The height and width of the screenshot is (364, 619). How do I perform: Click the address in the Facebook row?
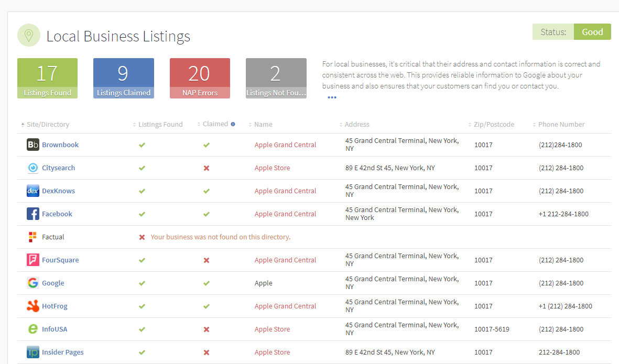(x=402, y=214)
